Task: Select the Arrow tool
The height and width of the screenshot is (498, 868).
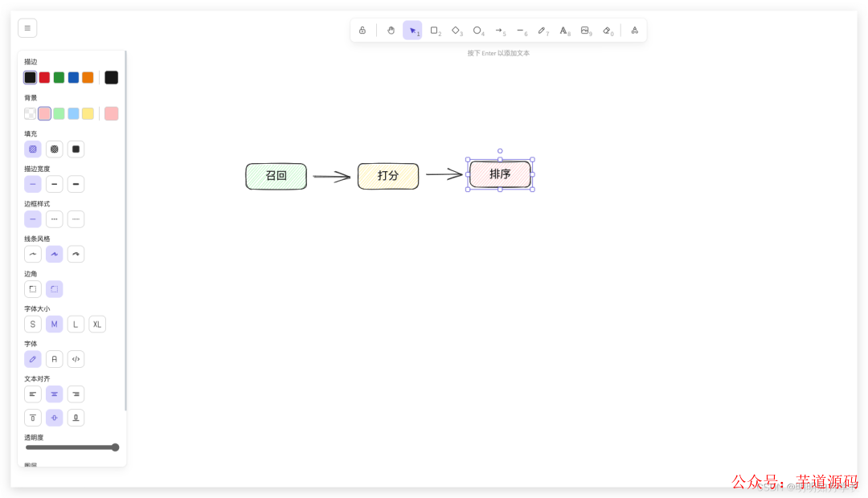Action: click(499, 31)
